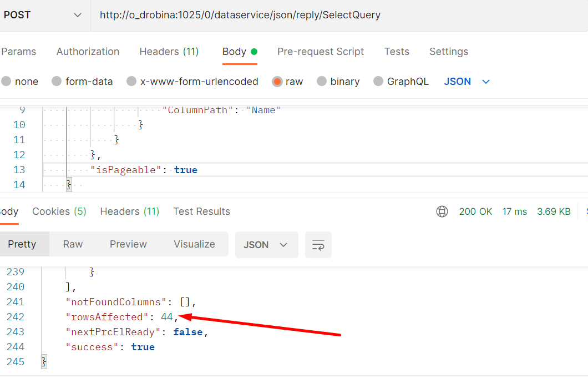
Task: Select the GraphQL body type
Action: [x=401, y=81]
